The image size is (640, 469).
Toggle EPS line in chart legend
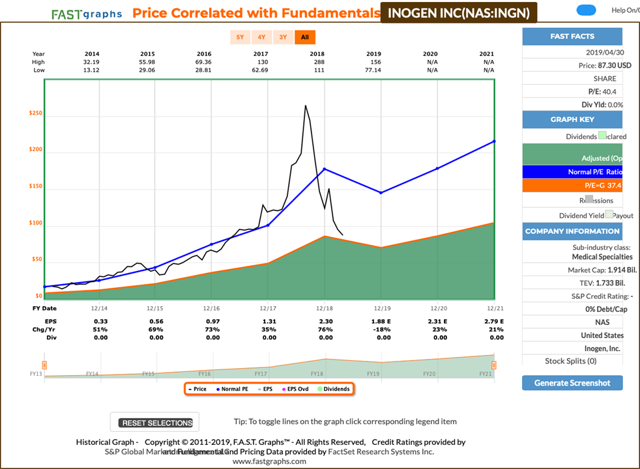click(x=265, y=389)
